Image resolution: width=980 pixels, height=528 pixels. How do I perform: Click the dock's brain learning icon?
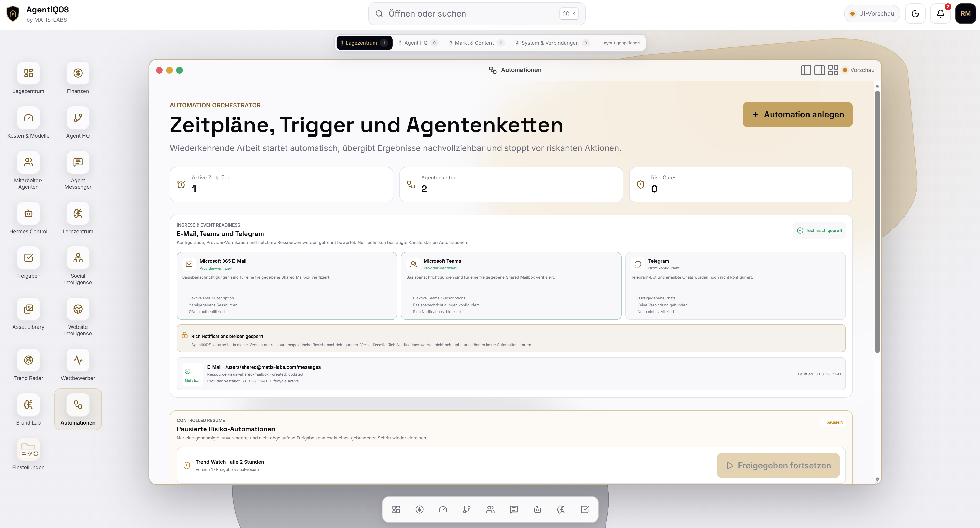click(x=561, y=509)
